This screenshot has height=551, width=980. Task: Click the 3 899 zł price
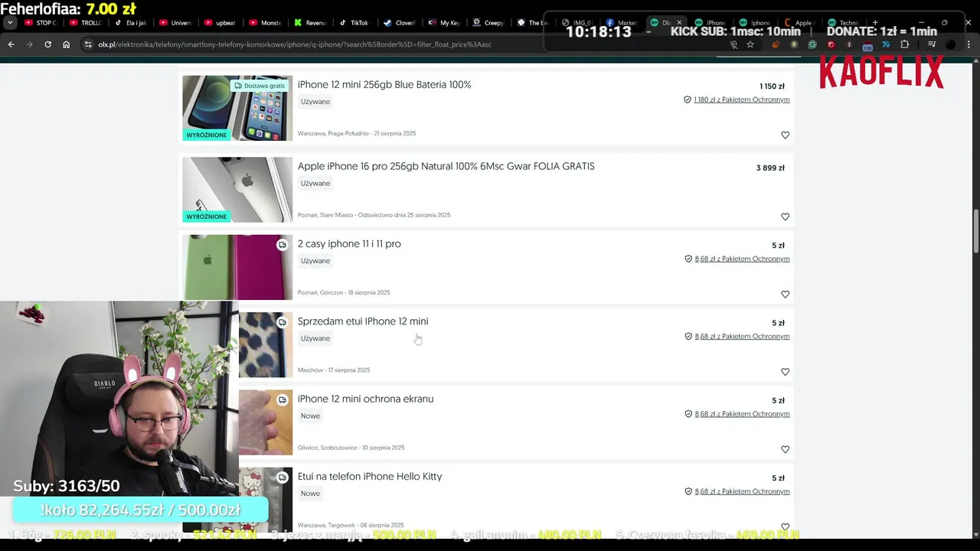(770, 168)
